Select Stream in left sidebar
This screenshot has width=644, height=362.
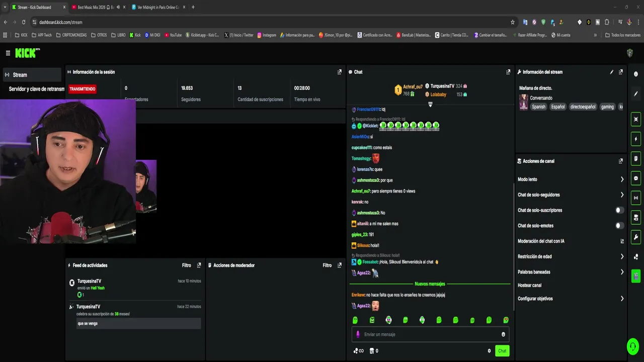tap(32, 75)
